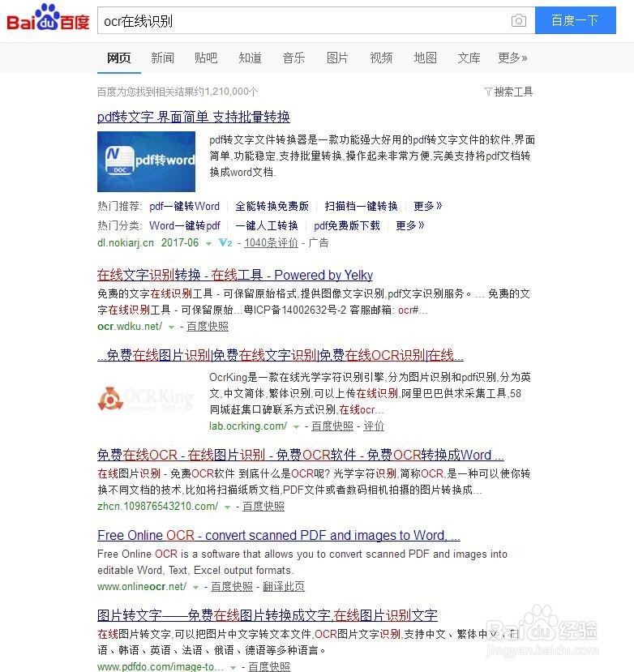Expand the 更多» tab list
This screenshot has height=672, width=634.
512,58
